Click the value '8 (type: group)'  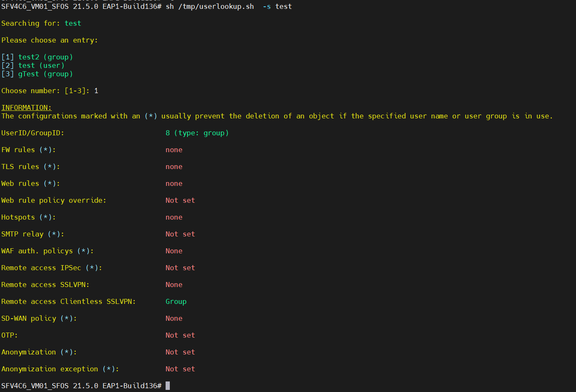click(x=197, y=133)
